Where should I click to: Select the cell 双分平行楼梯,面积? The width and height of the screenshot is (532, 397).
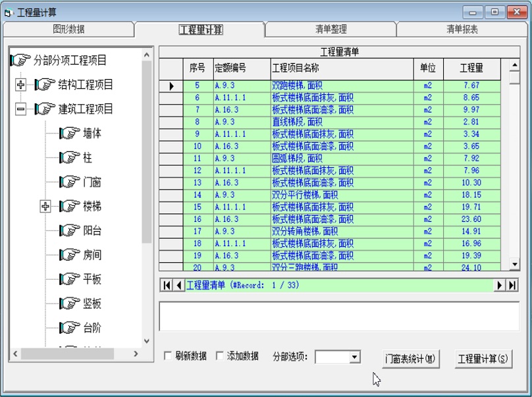(342, 195)
